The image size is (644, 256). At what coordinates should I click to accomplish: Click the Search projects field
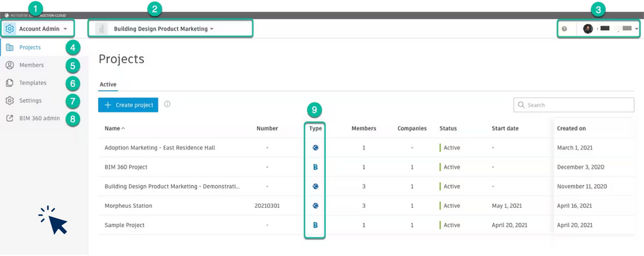tap(573, 105)
